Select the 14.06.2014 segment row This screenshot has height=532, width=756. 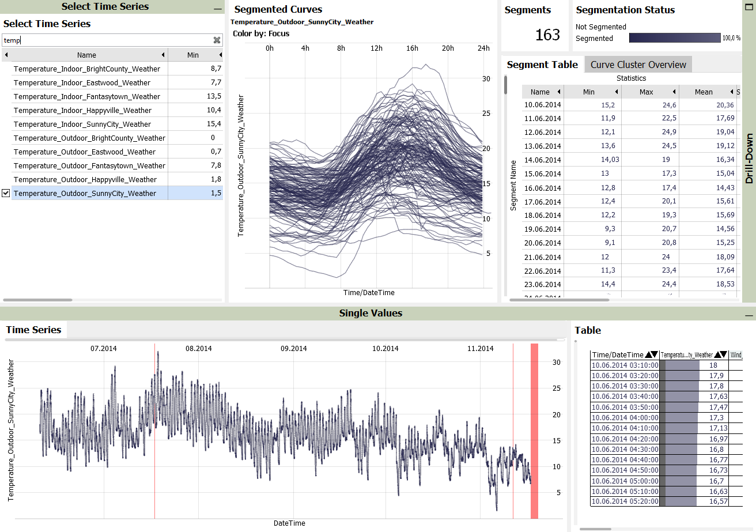pyautogui.click(x=542, y=160)
